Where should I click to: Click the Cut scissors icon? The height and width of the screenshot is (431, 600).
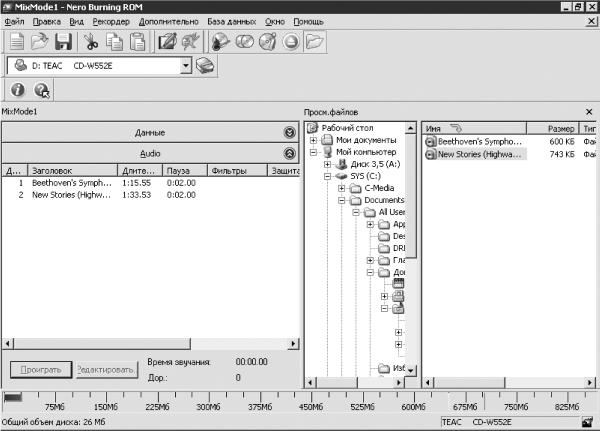pos(91,41)
